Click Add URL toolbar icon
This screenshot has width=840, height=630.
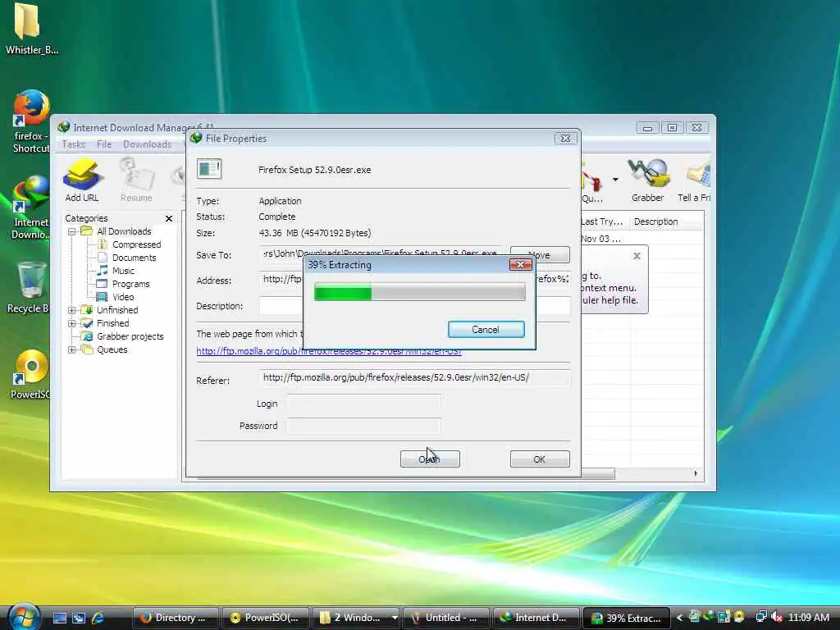[x=82, y=180]
